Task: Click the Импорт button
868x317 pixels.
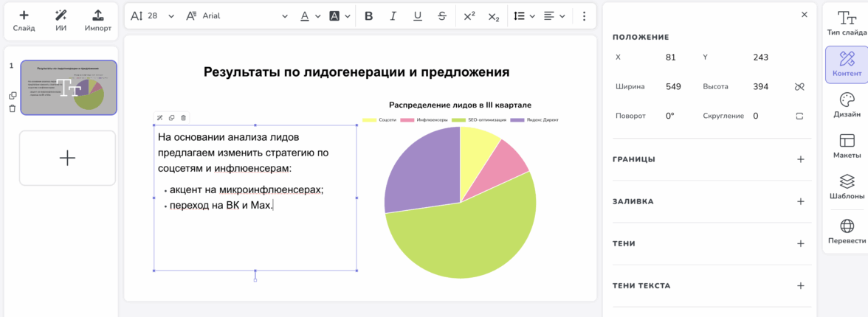Action: coord(97,20)
